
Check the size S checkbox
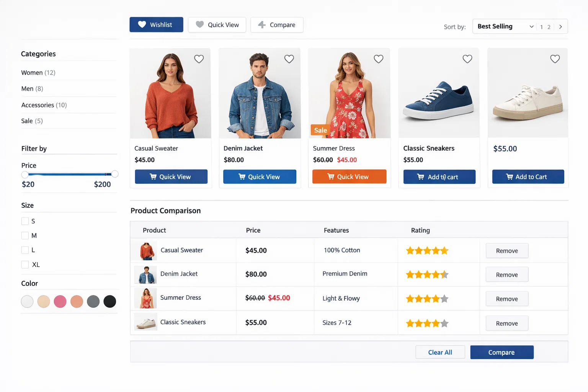[25, 221]
